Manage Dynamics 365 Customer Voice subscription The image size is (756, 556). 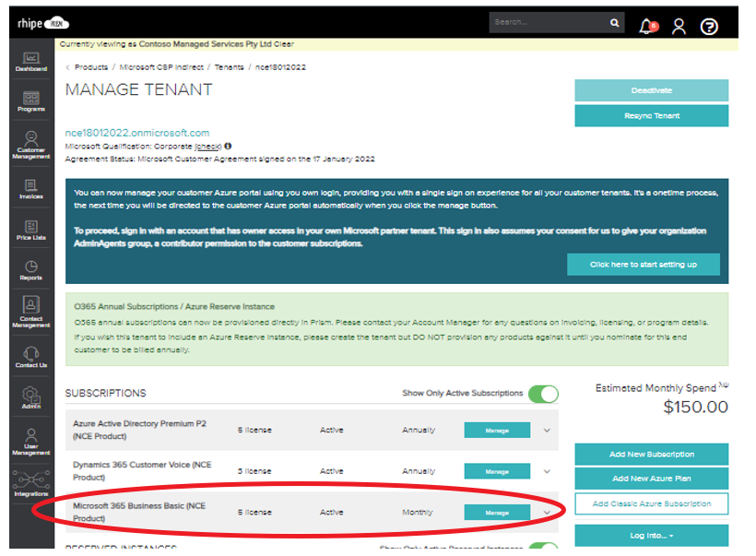(497, 471)
